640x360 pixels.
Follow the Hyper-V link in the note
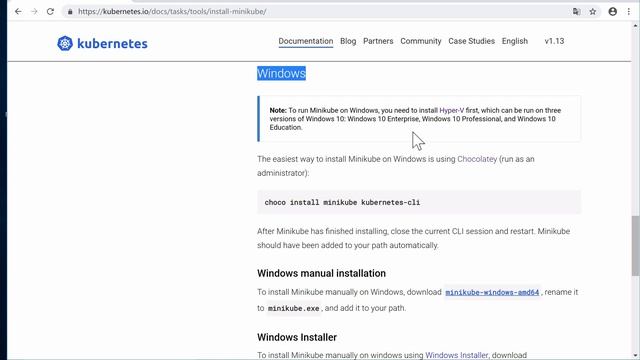coord(451,110)
